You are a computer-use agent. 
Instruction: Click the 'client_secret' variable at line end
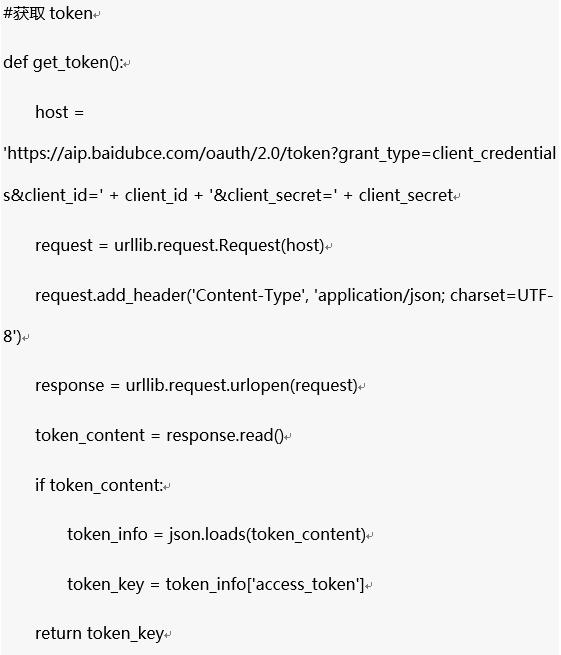pos(406,195)
